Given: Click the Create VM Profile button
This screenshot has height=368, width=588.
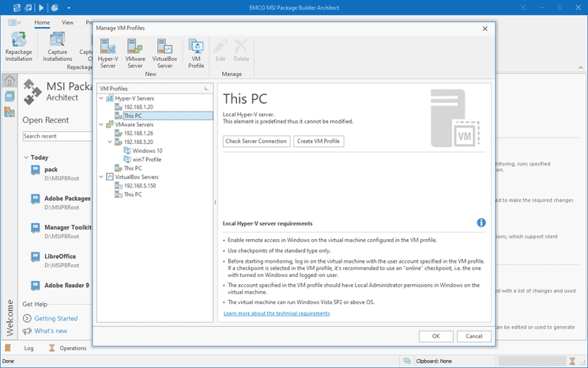Looking at the screenshot, I should [318, 141].
